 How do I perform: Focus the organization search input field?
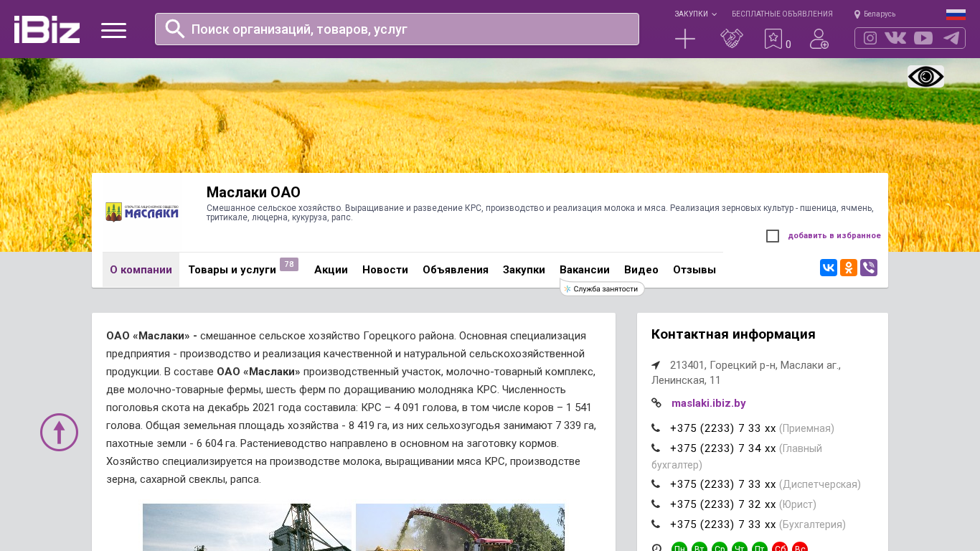tap(397, 29)
